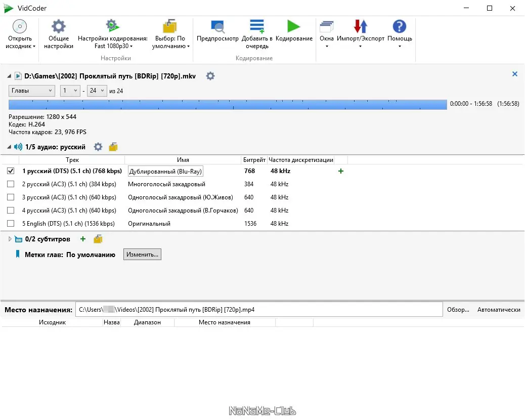Open general settings gear icon
Viewport: 525px width, 420px height.
tap(59, 26)
